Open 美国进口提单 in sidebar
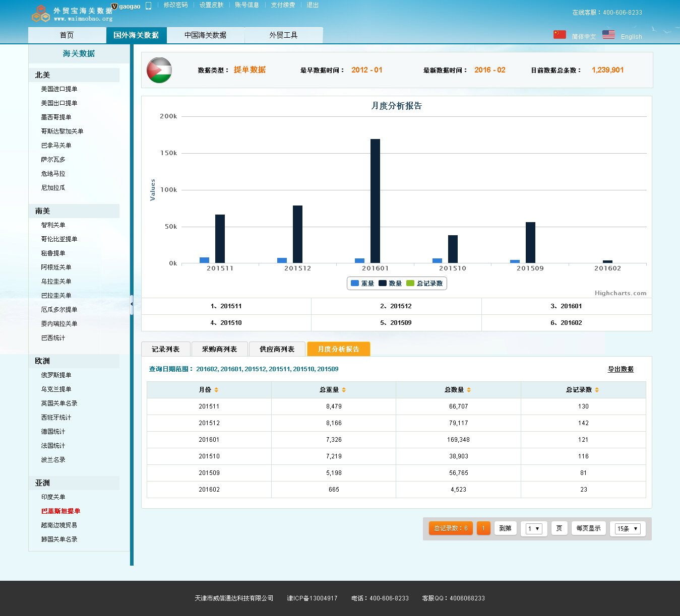This screenshot has width=680, height=616. tap(59, 89)
